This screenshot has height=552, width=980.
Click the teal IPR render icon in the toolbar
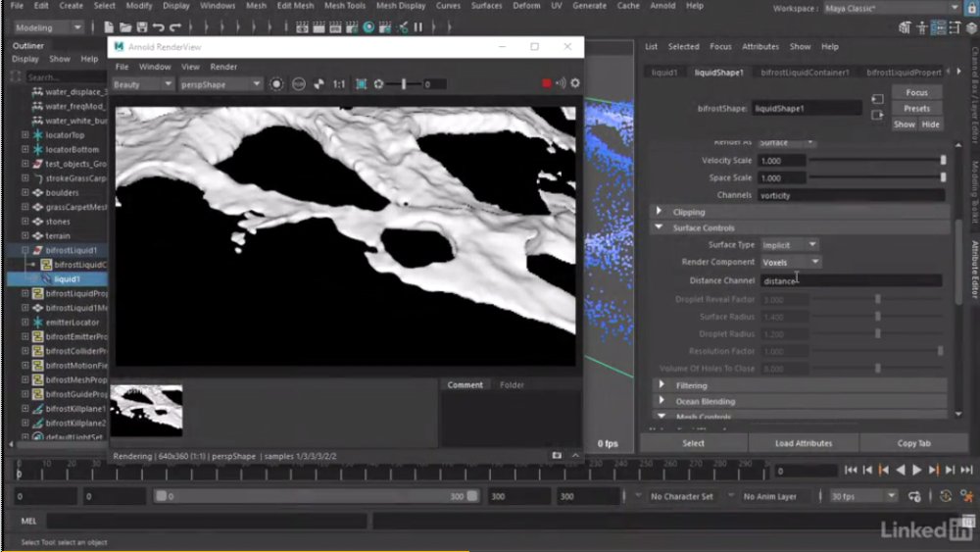(x=368, y=27)
